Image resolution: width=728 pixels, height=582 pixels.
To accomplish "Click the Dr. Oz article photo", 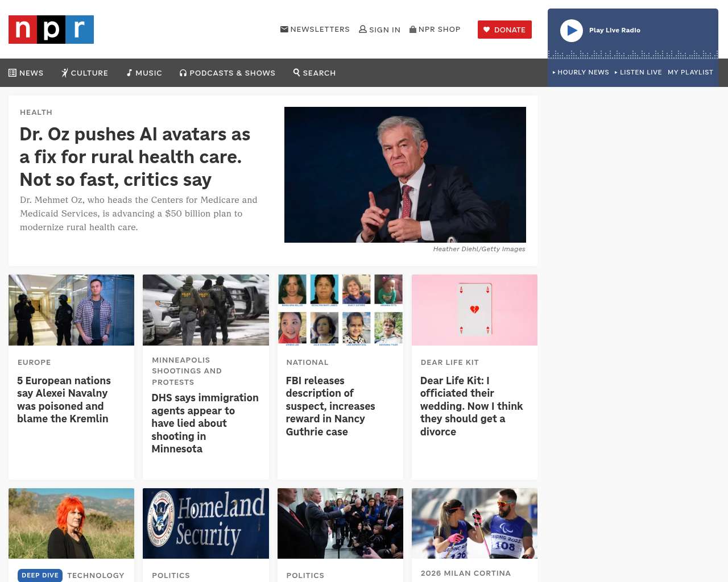I will [x=405, y=174].
